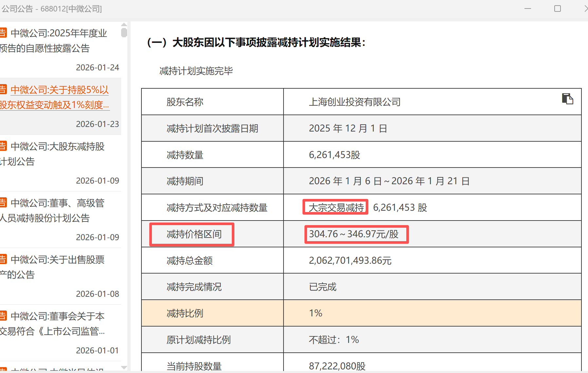Click the date 2026-01-08 in the list

[x=98, y=294]
